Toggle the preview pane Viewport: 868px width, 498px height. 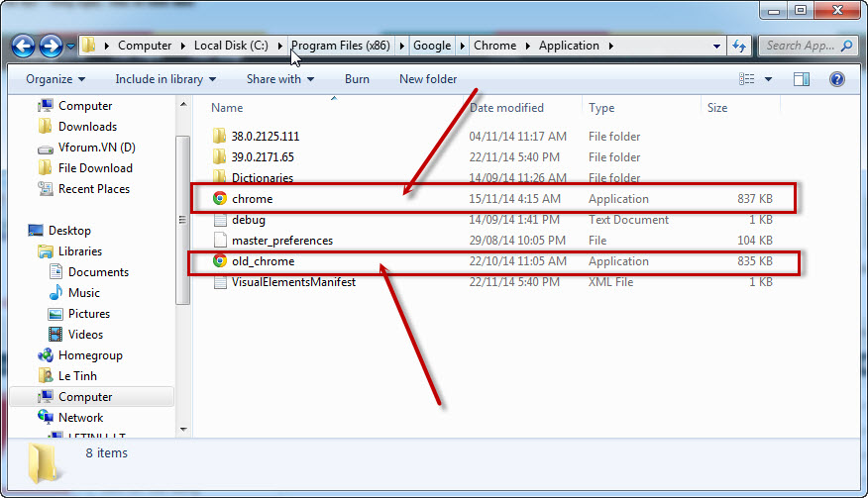tap(802, 79)
